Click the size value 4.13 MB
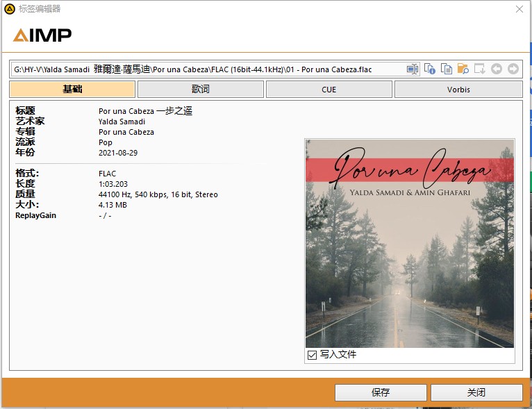This screenshot has height=409, width=532. [113, 205]
